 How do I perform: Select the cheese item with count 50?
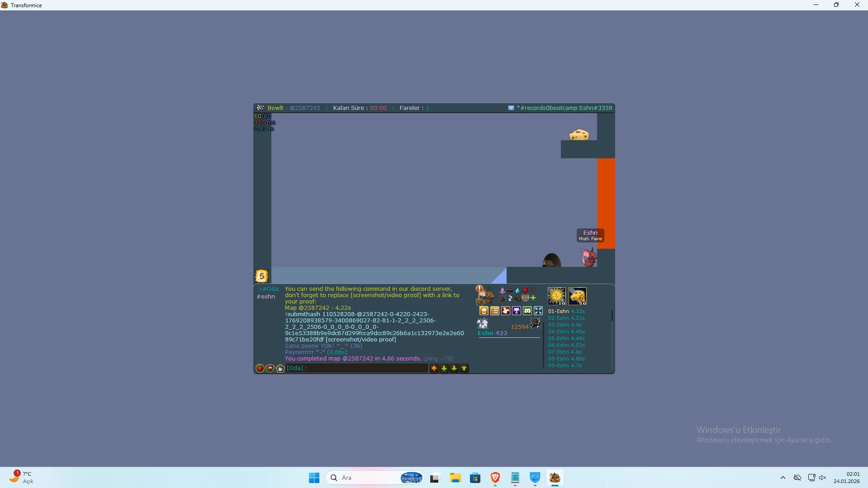point(578,296)
